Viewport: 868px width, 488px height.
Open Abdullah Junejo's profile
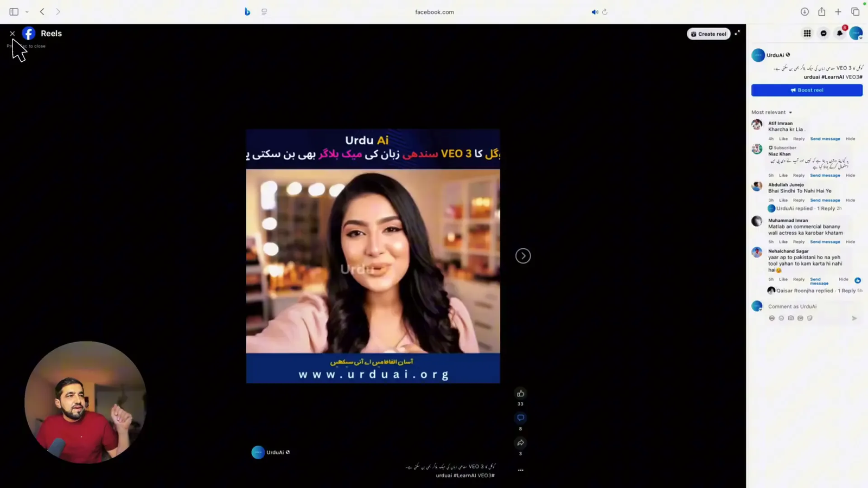[786, 184]
